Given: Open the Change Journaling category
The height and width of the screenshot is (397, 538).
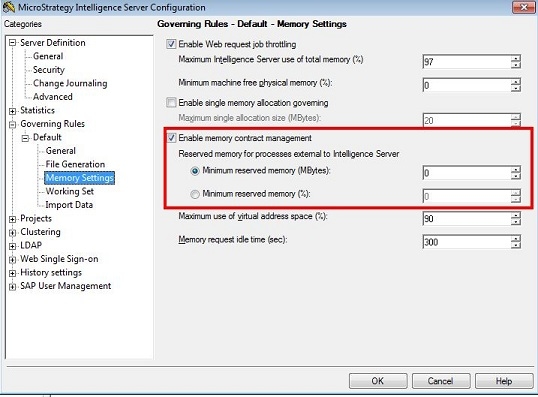Looking at the screenshot, I should pos(70,83).
